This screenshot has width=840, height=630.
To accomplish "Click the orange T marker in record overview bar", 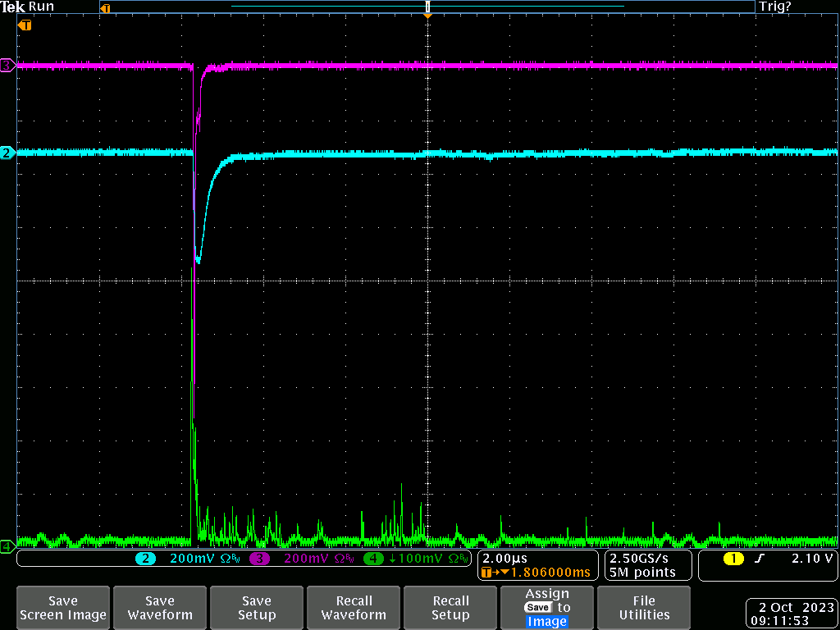I will 104,8.
